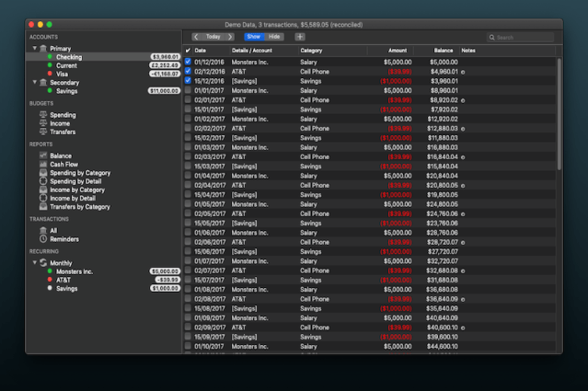588x391 pixels.
Task: Click note indicator on 02/12/2016 AT&T row
Action: (x=463, y=72)
